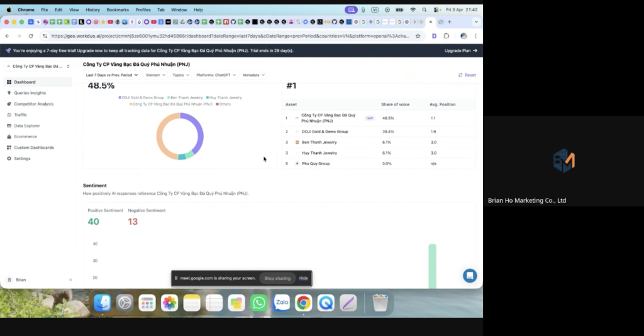The height and width of the screenshot is (336, 644).
Task: Click the blue chat support bubble icon
Action: [470, 275]
